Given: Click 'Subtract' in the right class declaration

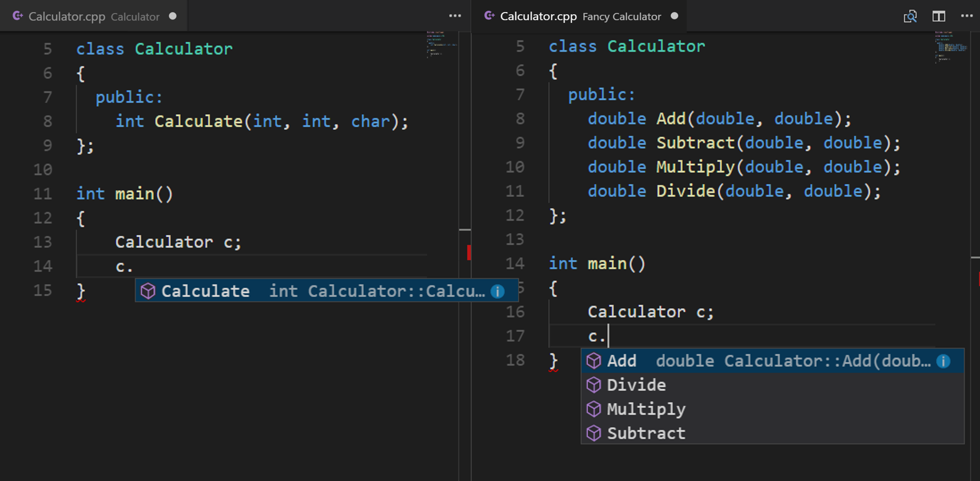Looking at the screenshot, I should 695,143.
